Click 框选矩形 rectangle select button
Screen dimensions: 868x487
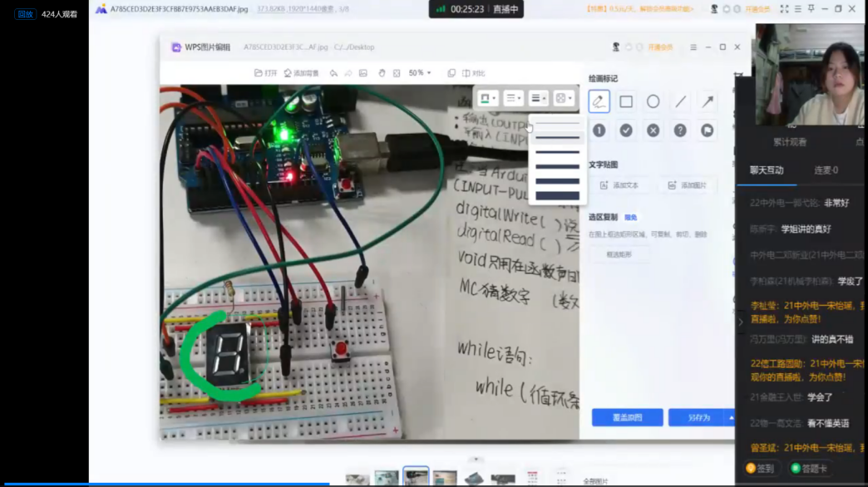point(619,254)
